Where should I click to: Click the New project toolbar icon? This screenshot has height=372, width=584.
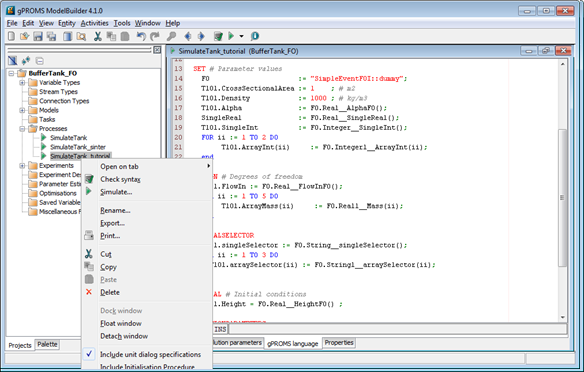pyautogui.click(x=12, y=36)
